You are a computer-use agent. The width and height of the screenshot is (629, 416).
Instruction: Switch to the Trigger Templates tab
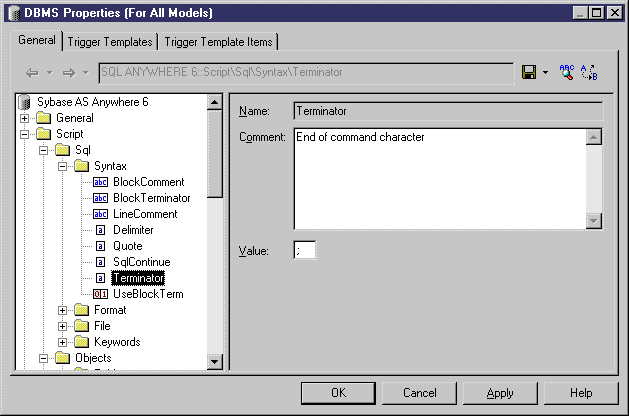pos(110,42)
